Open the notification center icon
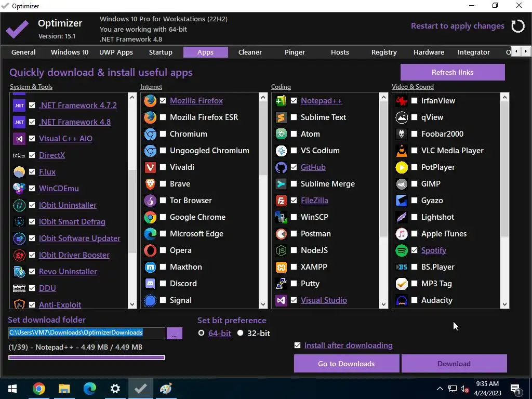The width and height of the screenshot is (532, 399). pyautogui.click(x=515, y=389)
